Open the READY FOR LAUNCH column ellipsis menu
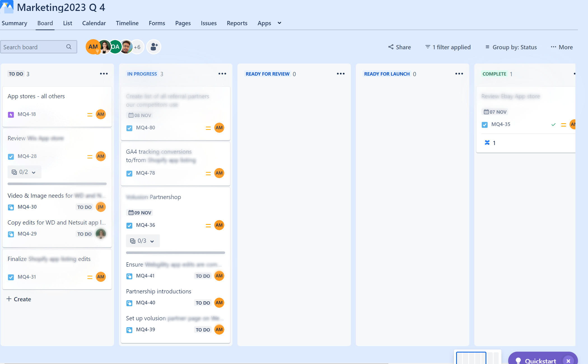Screen dimensions: 588x364 pyautogui.click(x=459, y=74)
